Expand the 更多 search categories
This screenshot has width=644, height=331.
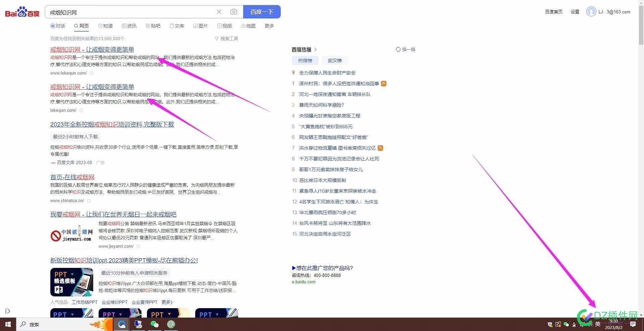269,26
